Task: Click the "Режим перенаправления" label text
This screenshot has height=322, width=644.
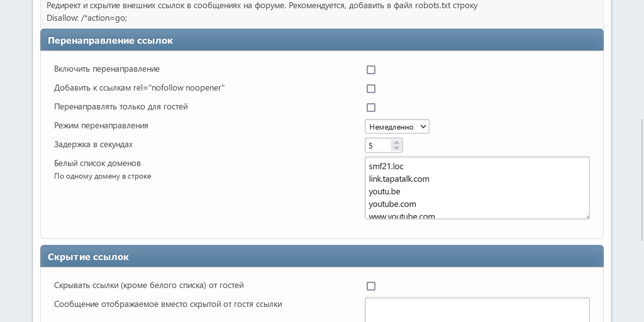Action: click(101, 126)
